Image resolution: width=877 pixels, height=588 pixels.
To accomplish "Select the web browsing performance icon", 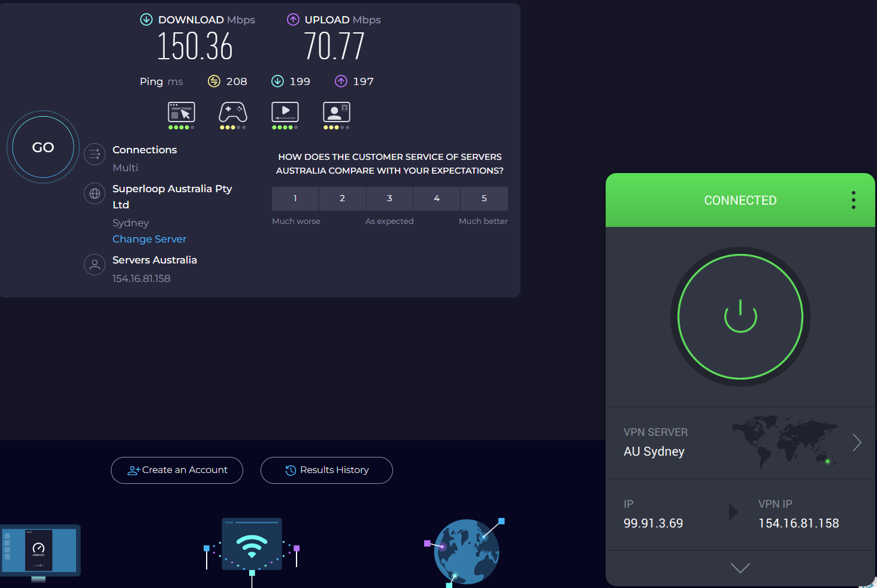I will coord(182,111).
